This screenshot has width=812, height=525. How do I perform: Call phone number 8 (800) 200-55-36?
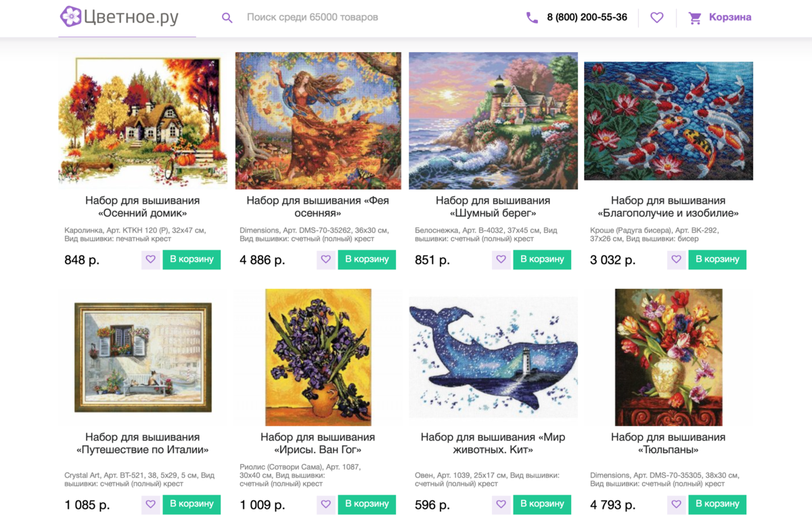[x=587, y=18]
